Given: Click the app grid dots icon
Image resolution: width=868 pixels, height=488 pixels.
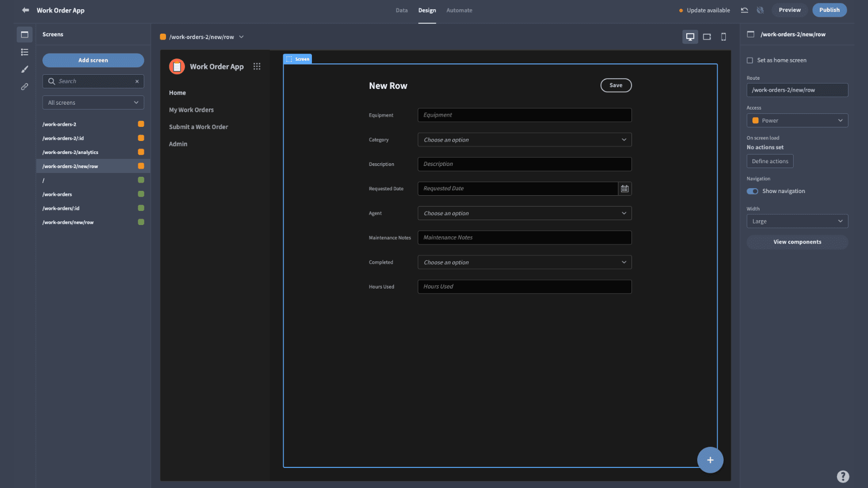Looking at the screenshot, I should tap(257, 66).
